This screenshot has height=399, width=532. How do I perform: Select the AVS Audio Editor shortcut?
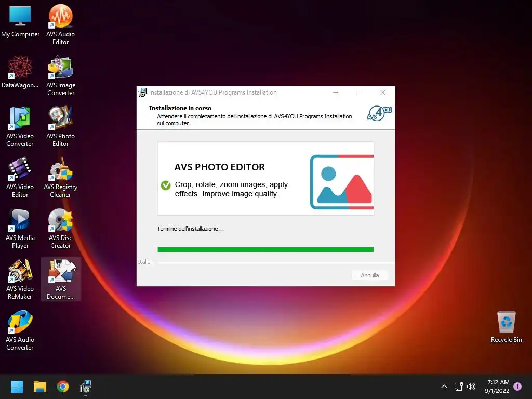[60, 24]
